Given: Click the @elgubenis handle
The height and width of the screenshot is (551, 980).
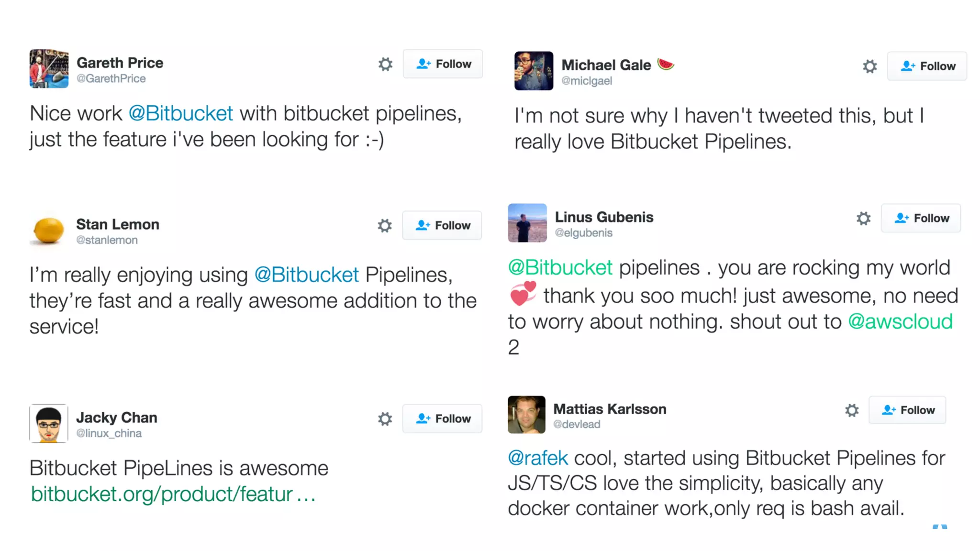Looking at the screenshot, I should click(583, 233).
